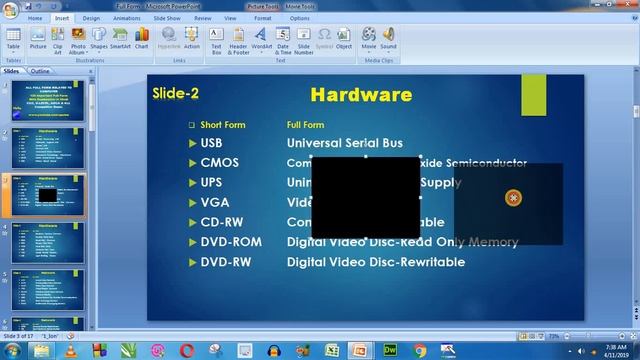Open VLC media player from taskbar
The height and width of the screenshot is (360, 640).
(71, 351)
